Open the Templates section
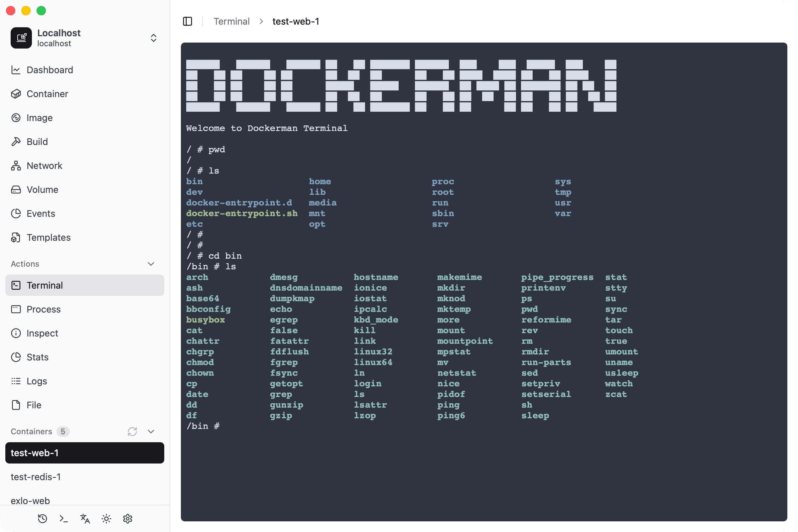The height and width of the screenshot is (532, 798). pyautogui.click(x=49, y=237)
